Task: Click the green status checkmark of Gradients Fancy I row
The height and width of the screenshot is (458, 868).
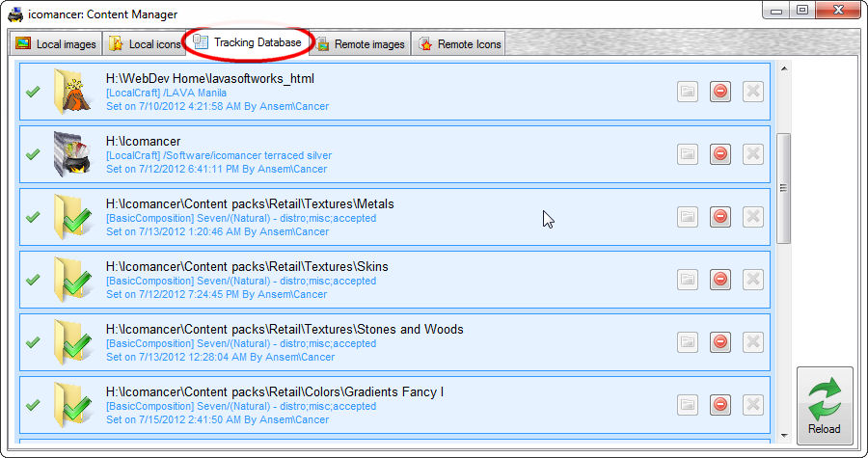Action: (33, 404)
